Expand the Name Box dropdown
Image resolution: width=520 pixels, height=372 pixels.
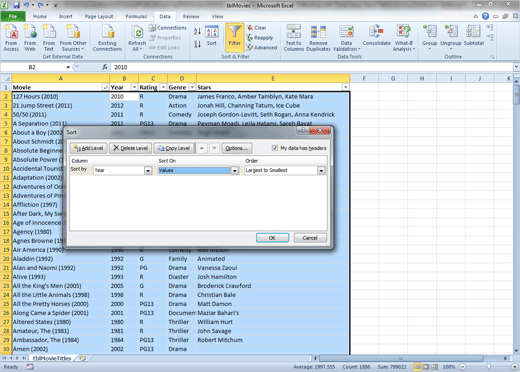pyautogui.click(x=68, y=67)
